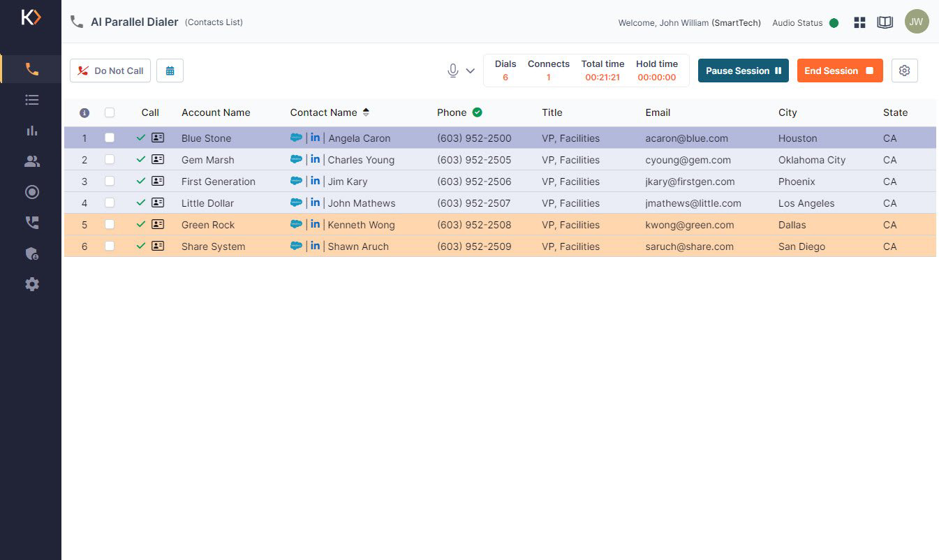Open the knowledge base book icon

pyautogui.click(x=885, y=22)
